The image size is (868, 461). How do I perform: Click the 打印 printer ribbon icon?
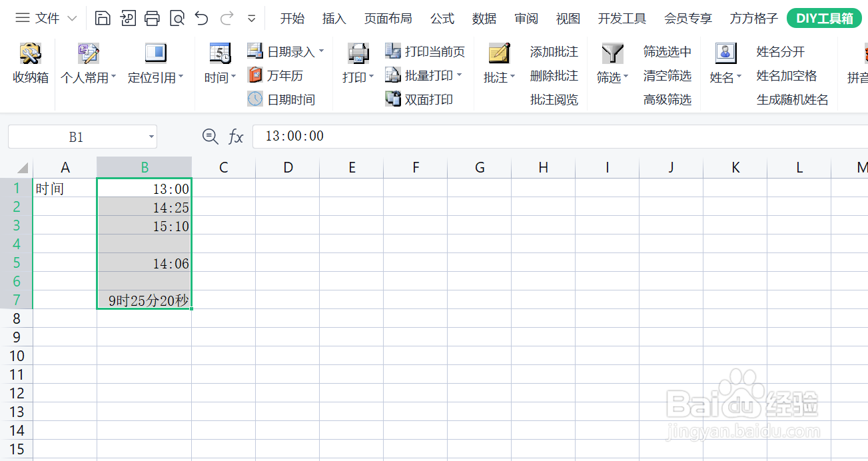pos(358,53)
